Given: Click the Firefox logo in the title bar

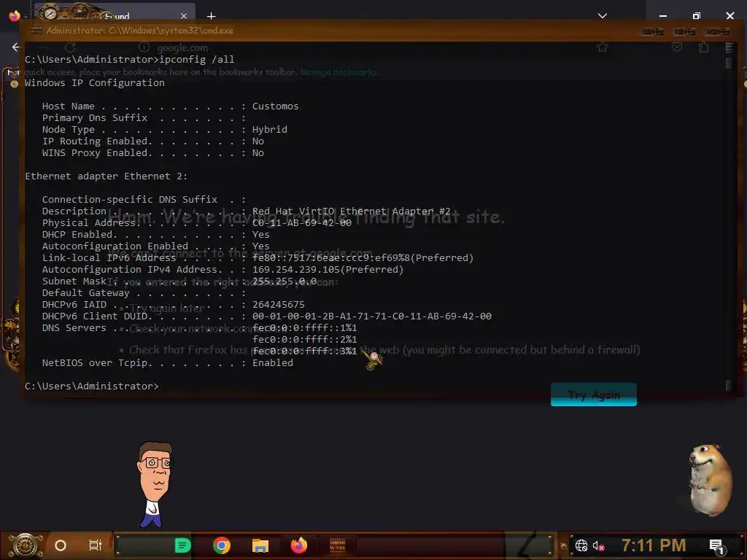Looking at the screenshot, I should (15, 16).
